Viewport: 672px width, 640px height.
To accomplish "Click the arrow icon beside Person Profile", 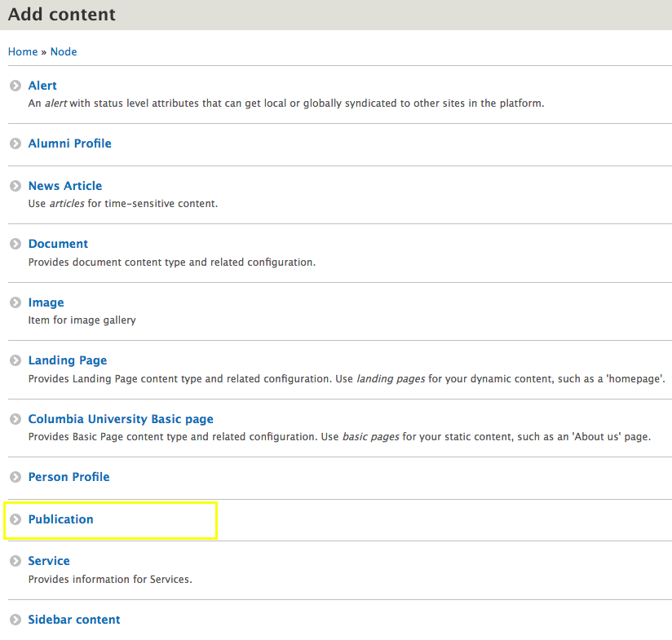I will point(15,476).
